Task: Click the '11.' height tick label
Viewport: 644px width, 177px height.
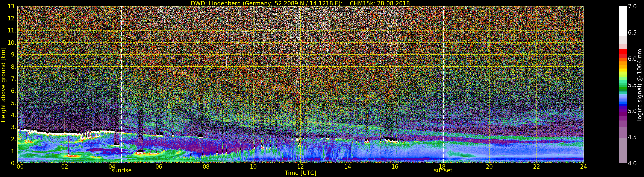Action: click(x=12, y=31)
